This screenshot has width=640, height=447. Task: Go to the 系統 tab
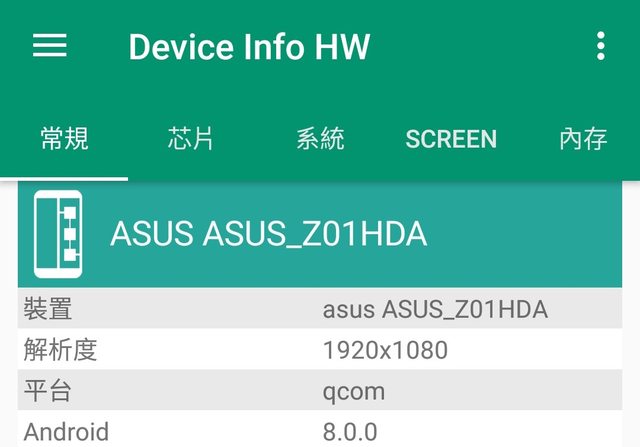320,139
